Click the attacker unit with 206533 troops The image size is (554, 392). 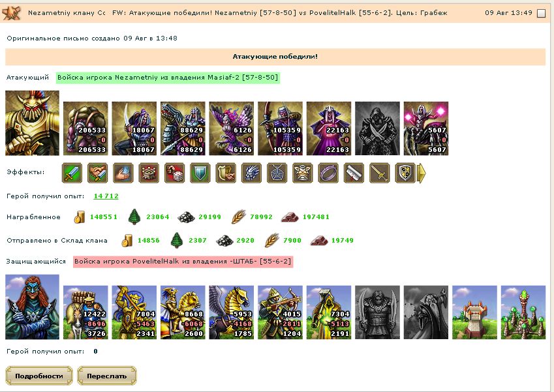[x=85, y=128]
